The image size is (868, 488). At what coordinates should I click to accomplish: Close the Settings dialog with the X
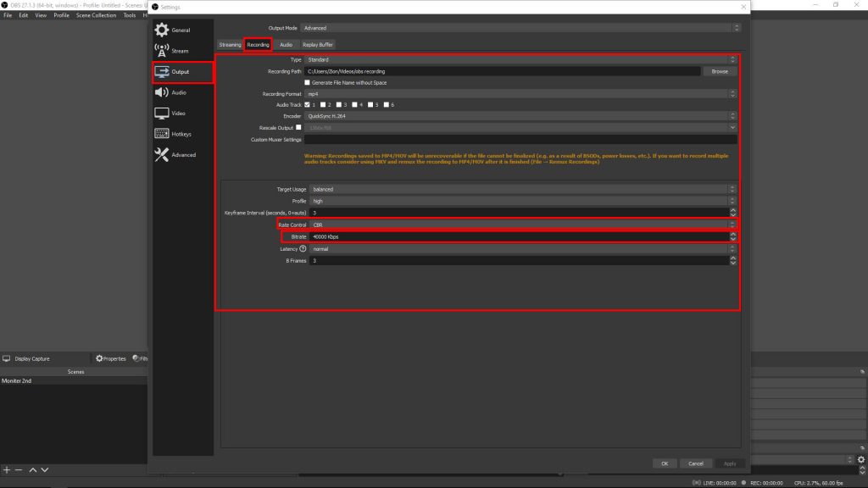tap(743, 7)
